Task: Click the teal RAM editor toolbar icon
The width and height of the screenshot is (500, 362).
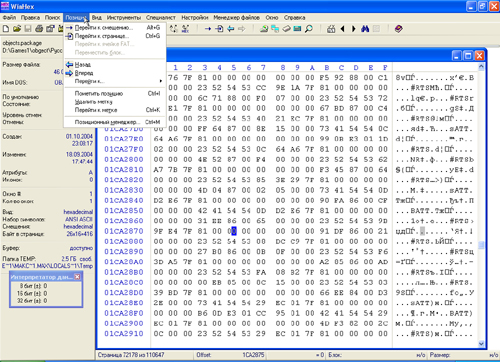Action: pos(297,29)
